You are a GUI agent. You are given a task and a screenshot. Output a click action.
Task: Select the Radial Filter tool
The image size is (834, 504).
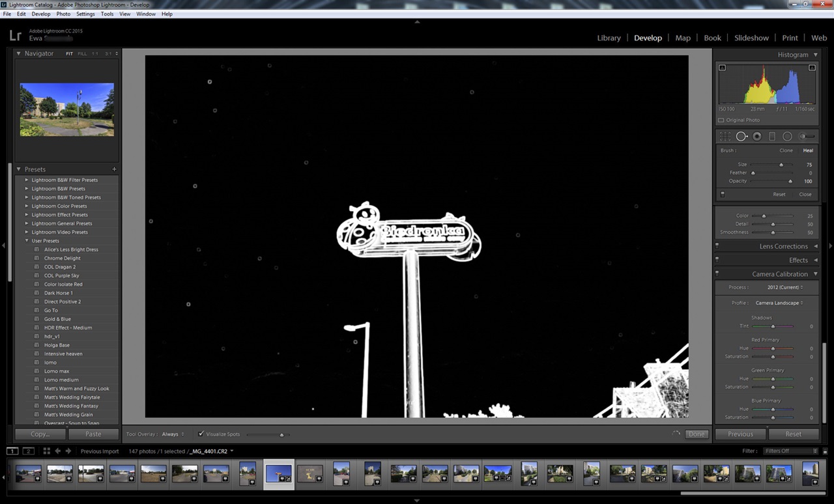click(787, 137)
